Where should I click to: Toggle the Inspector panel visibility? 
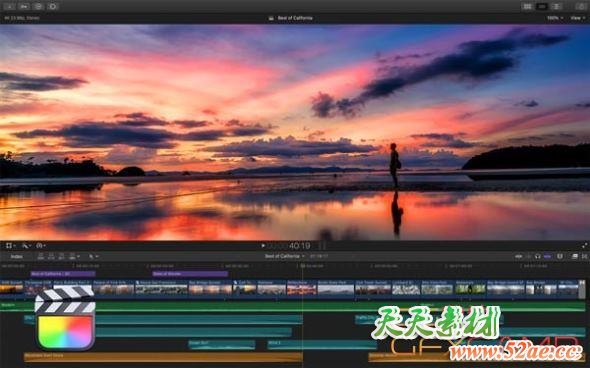pos(556,6)
